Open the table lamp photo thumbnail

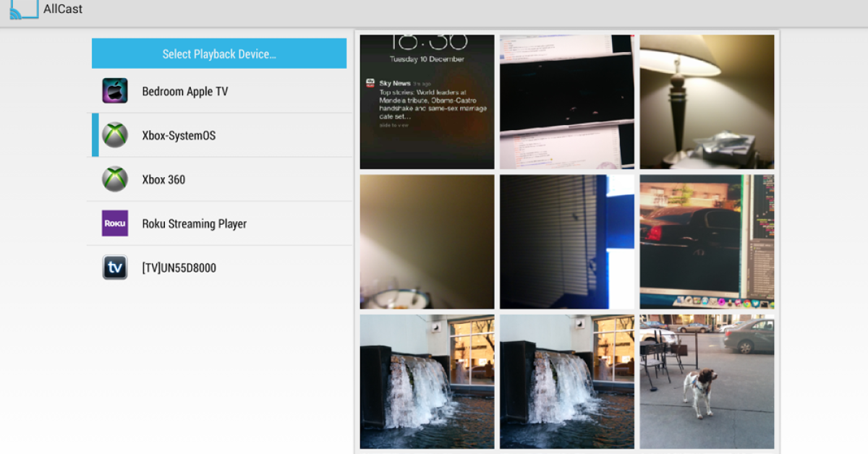(707, 102)
